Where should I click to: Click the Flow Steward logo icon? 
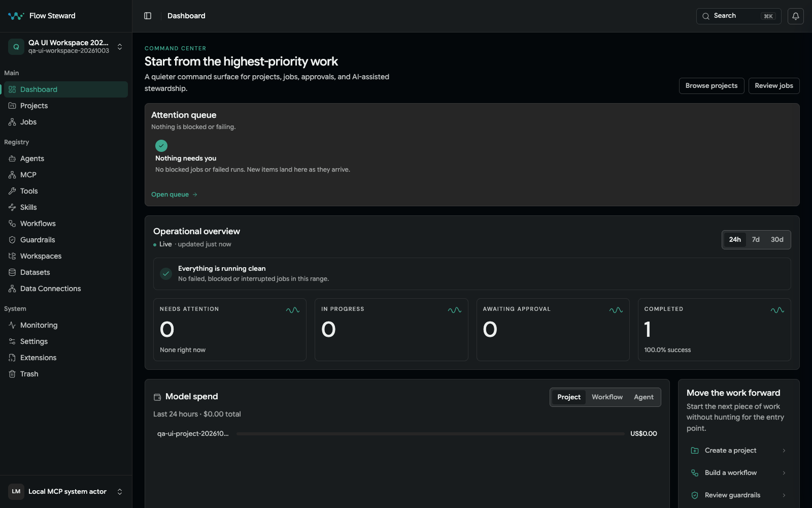pos(16,16)
